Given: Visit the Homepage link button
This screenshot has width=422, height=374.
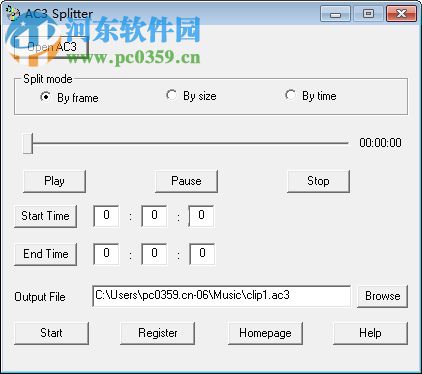Looking at the screenshot, I should (265, 333).
